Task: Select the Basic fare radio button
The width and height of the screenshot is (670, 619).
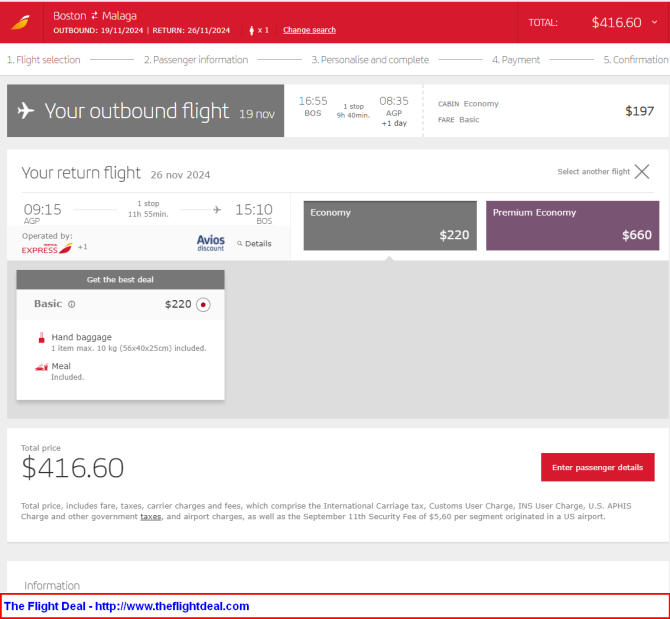Action: (x=203, y=305)
